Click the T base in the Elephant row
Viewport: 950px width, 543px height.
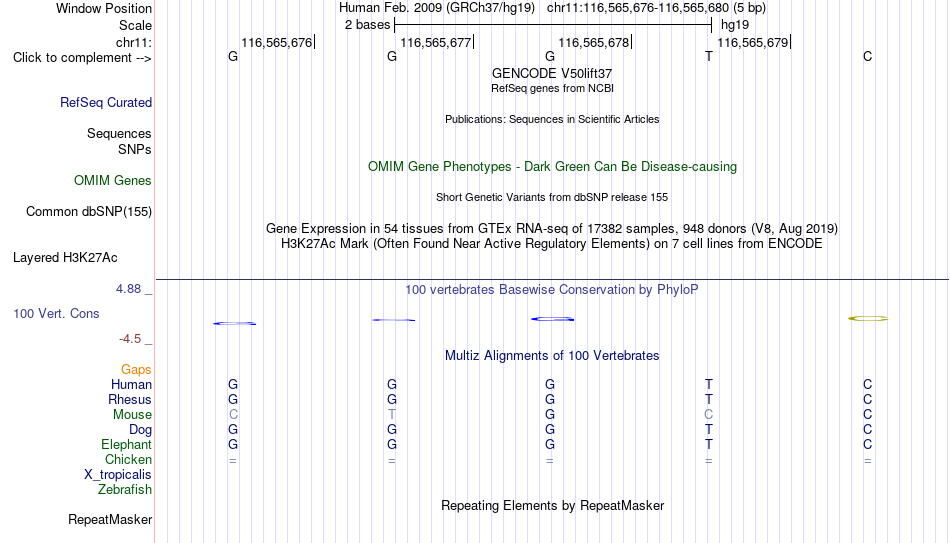709,445
